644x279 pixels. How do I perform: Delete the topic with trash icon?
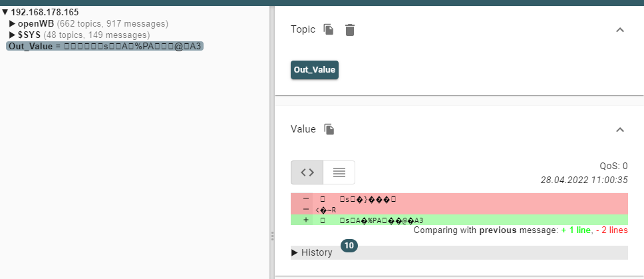coord(350,29)
